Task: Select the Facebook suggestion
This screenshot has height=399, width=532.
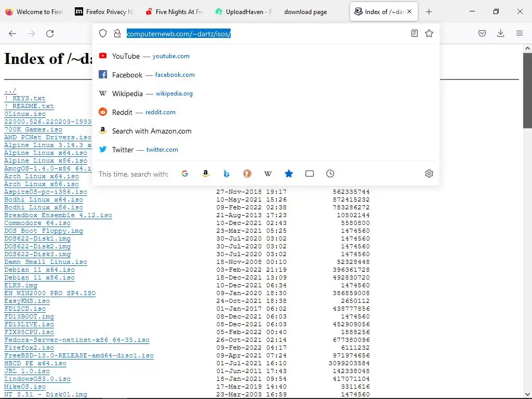Action: [x=266, y=75]
